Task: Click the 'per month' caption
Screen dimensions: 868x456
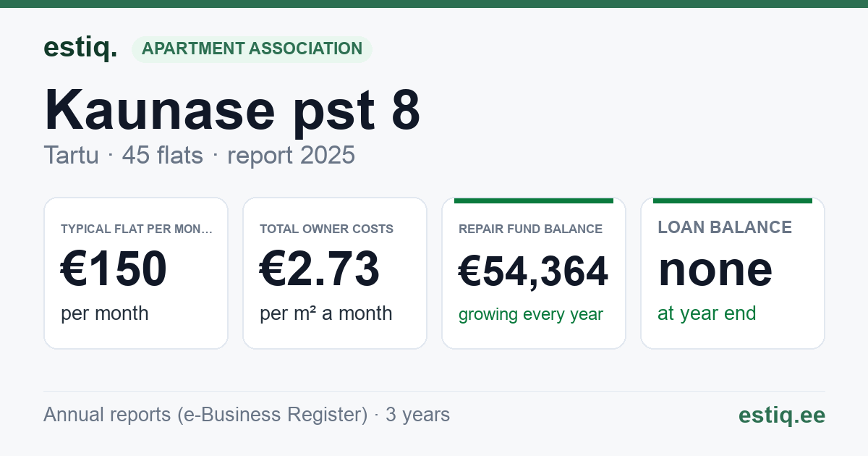Action: 104,313
